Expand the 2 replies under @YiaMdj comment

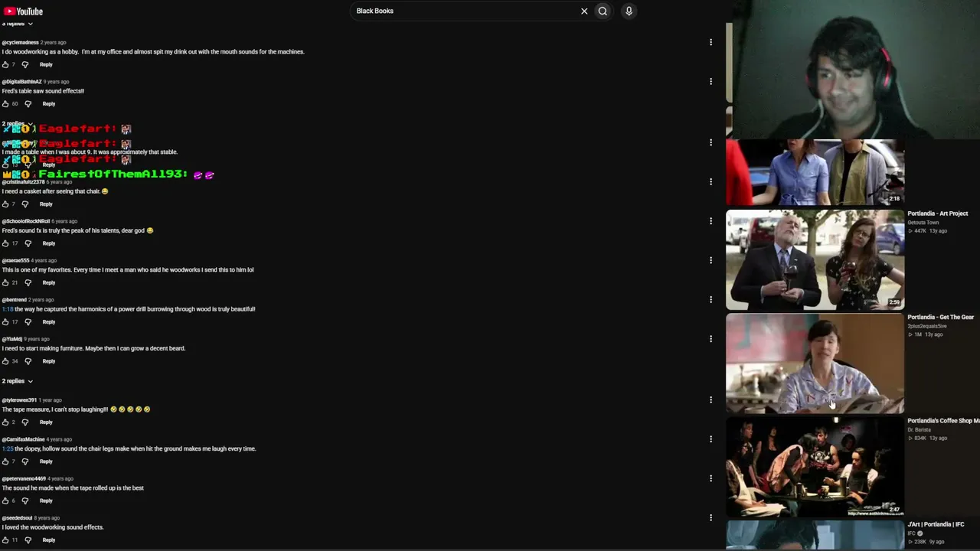[x=17, y=381]
